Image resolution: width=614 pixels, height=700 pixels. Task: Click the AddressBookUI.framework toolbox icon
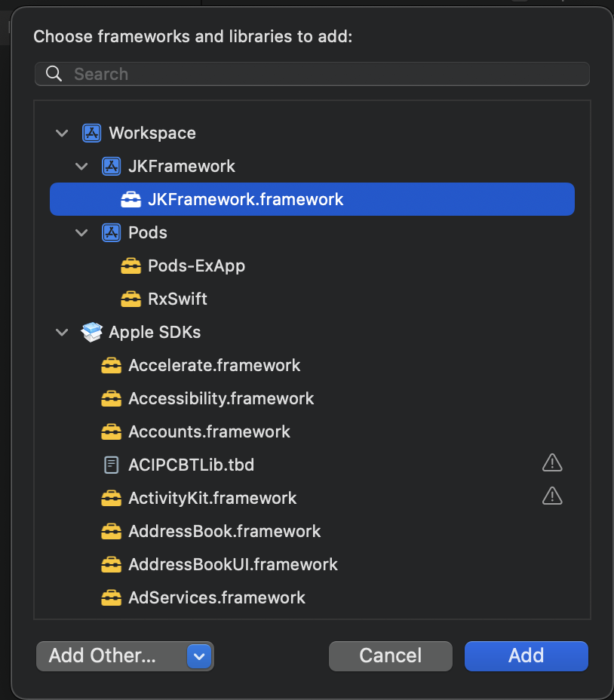pyautogui.click(x=111, y=564)
